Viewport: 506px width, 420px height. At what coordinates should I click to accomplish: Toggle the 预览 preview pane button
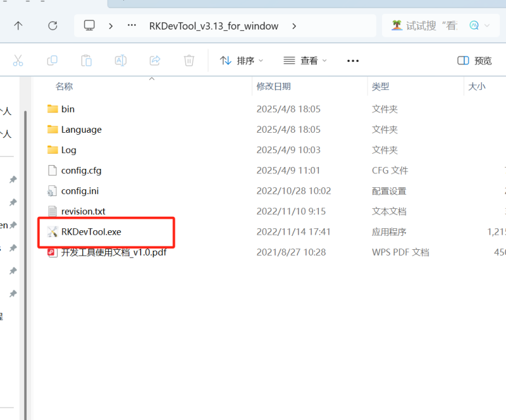(474, 61)
